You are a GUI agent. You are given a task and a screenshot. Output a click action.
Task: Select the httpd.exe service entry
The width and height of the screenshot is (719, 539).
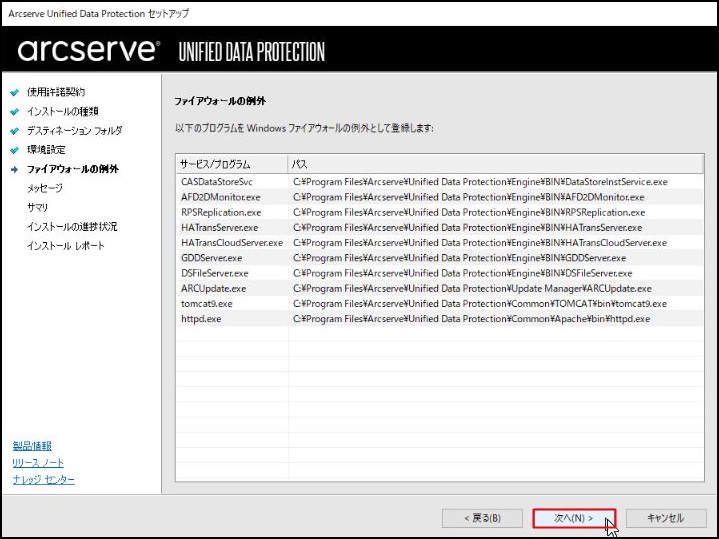pos(201,319)
